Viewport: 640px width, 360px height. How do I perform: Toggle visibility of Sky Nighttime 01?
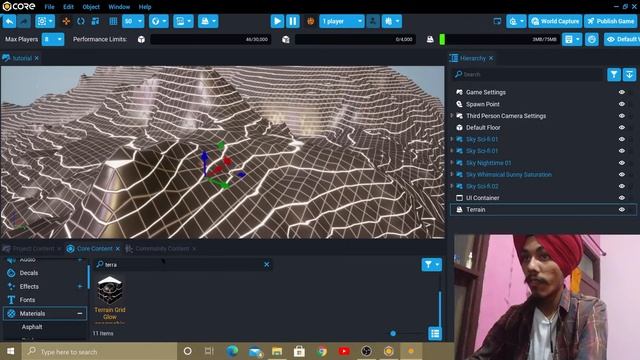pos(622,163)
